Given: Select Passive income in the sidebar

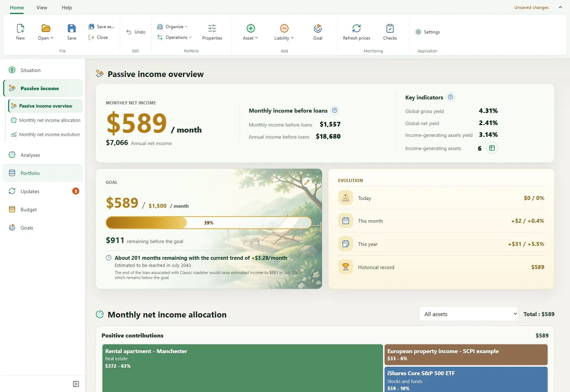Looking at the screenshot, I should pyautogui.click(x=43, y=88).
